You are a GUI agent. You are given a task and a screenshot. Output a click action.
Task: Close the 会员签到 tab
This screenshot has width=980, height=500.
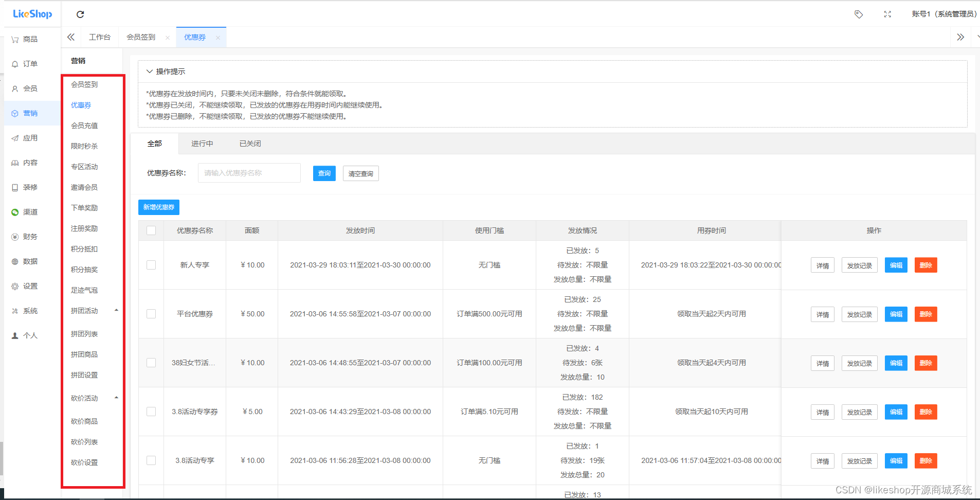point(168,38)
